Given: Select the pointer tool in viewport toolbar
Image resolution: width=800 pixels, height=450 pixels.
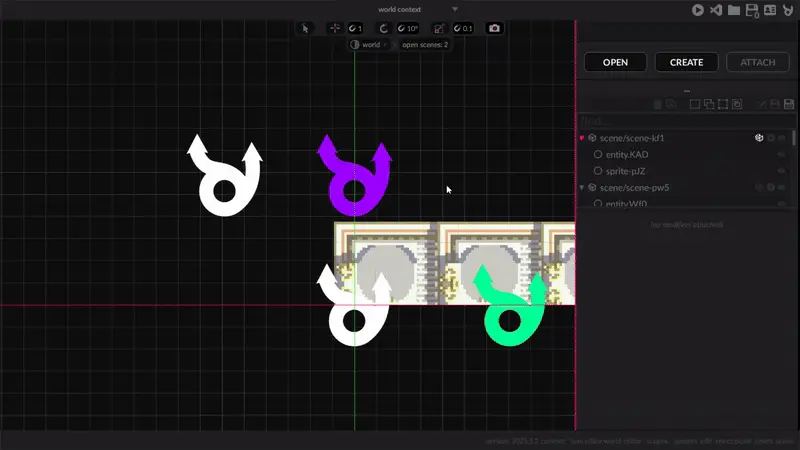Looking at the screenshot, I should tap(305, 28).
